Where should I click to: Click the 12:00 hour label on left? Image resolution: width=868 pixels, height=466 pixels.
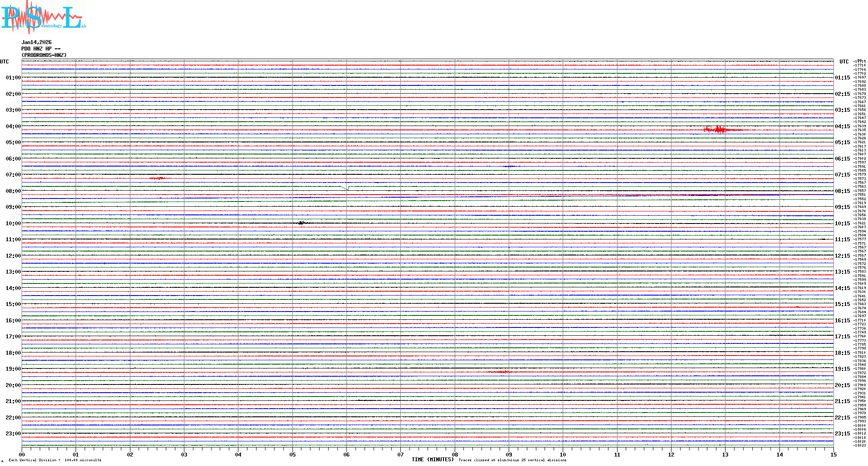coord(13,256)
